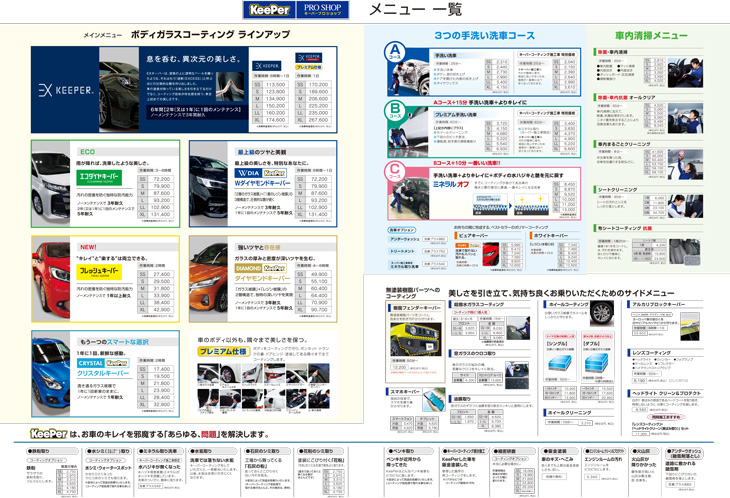Viewport: 730px width, 498px height.
Task: Click the クリスタルキーパー product name
Action: pyautogui.click(x=103, y=373)
